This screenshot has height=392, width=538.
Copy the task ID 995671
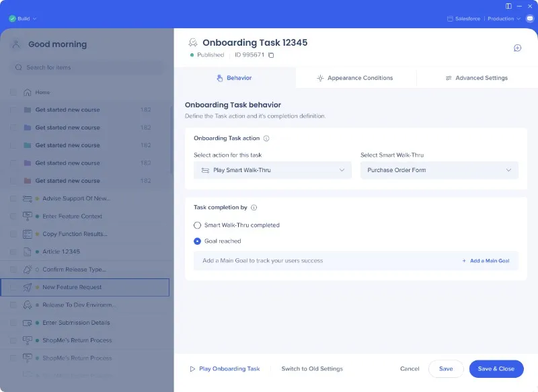tap(271, 54)
